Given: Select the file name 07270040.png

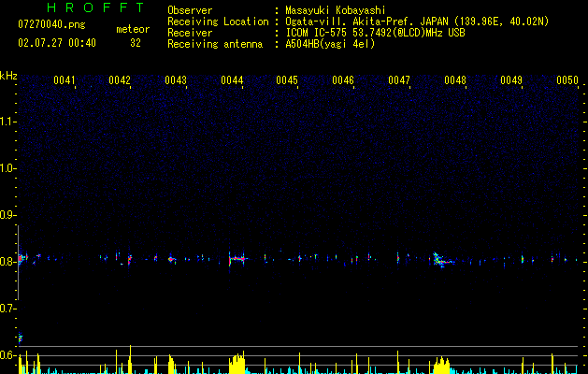Looking at the screenshot, I should (x=51, y=25).
